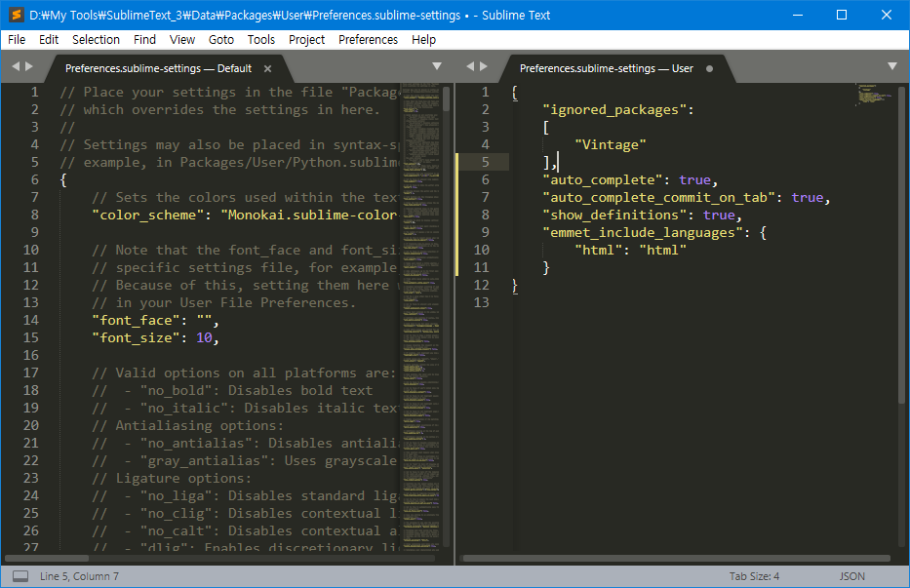910x588 pixels.
Task: Click "Line 5, Column 7" in status bar
Action: 80,576
